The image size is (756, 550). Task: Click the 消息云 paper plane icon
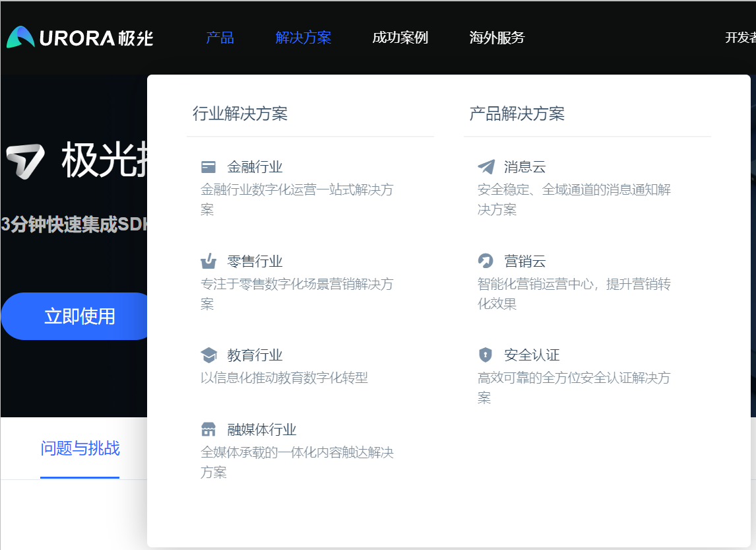click(x=486, y=167)
